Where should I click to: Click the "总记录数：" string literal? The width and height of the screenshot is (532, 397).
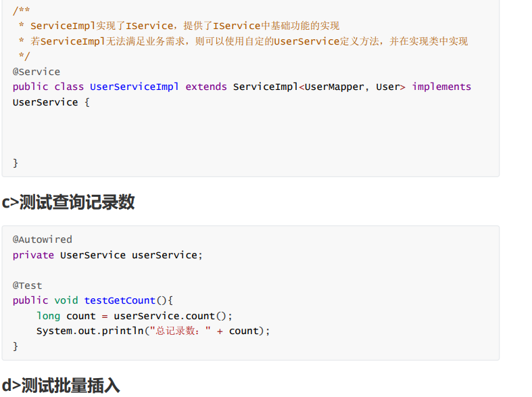coord(180,331)
